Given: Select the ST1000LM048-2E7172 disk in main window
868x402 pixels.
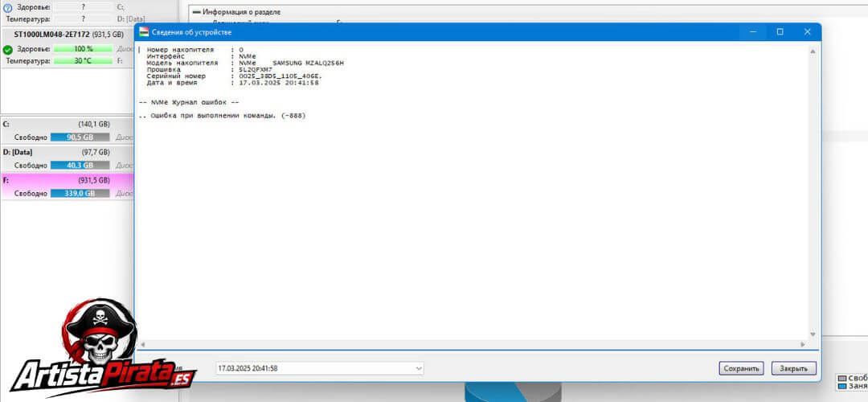Looking at the screenshot, I should point(68,35).
